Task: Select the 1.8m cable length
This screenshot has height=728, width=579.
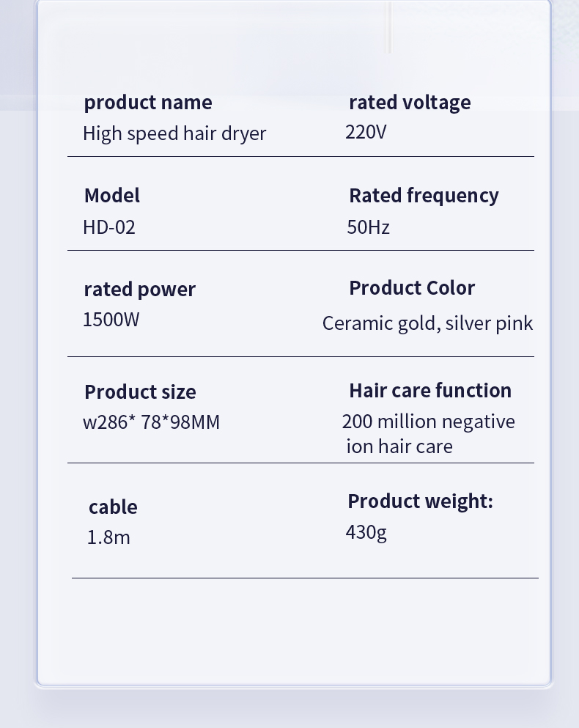Action: (108, 537)
